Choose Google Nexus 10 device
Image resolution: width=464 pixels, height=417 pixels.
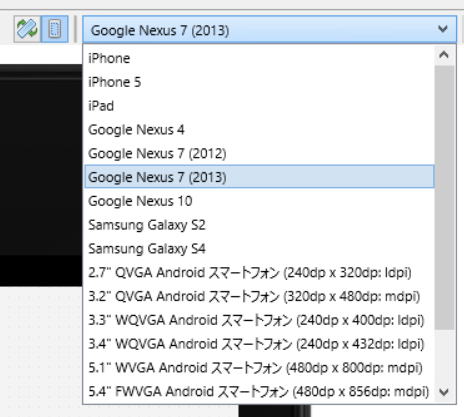coord(259,201)
